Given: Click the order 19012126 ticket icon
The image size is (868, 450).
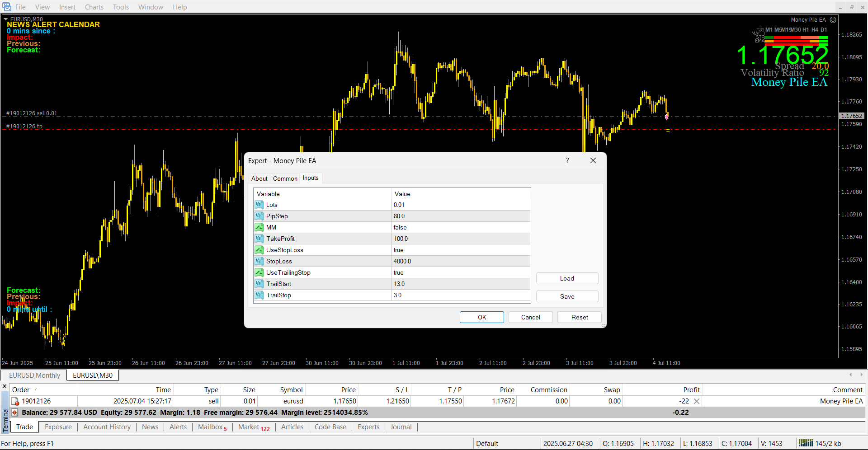Looking at the screenshot, I should coord(15,401).
